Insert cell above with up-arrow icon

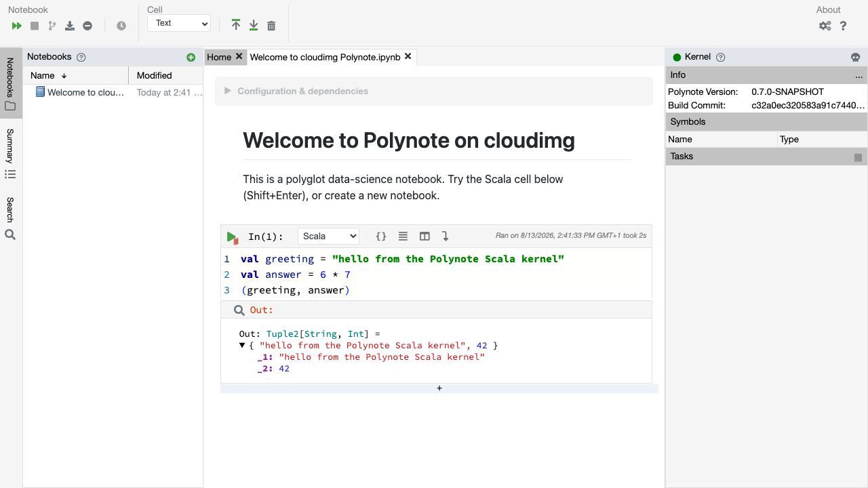pos(236,25)
